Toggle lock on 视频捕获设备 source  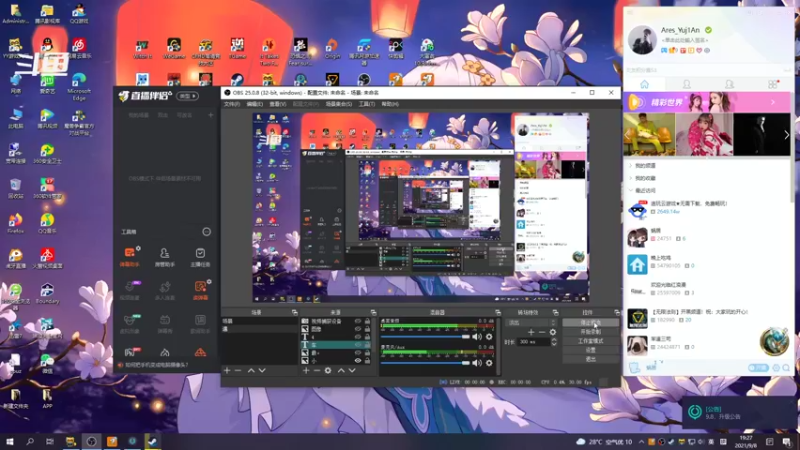[367, 321]
